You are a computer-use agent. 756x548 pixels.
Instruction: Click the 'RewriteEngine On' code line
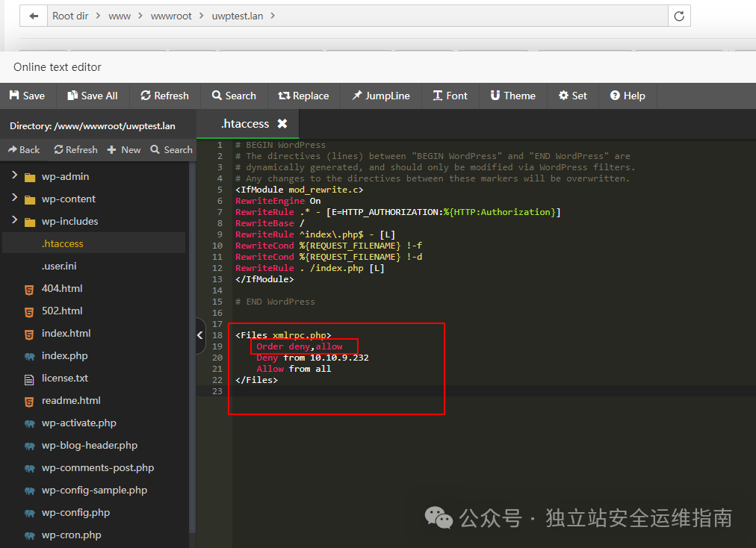point(278,201)
